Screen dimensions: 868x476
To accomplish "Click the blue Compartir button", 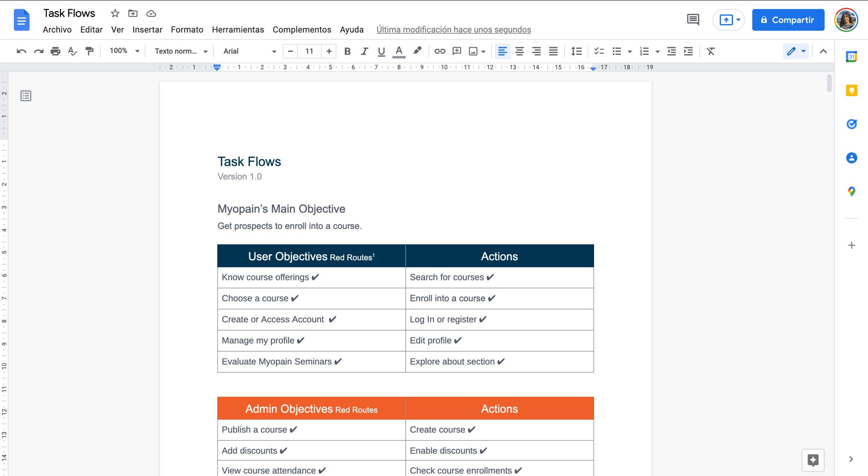I will (788, 20).
